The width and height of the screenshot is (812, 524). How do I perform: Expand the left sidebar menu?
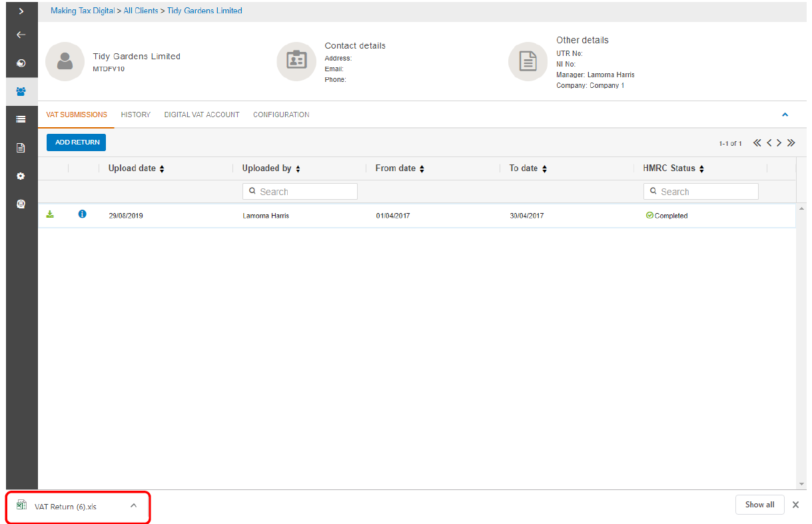21,11
